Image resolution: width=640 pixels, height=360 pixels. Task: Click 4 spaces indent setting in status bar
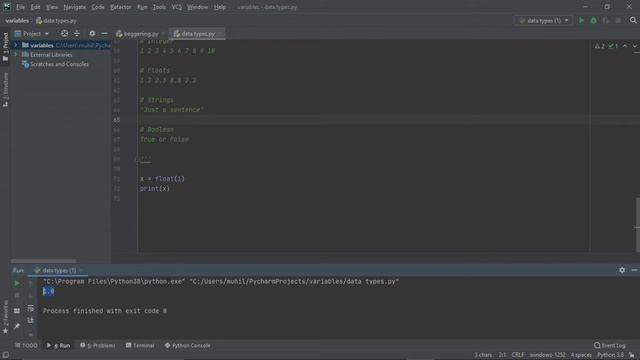581,355
